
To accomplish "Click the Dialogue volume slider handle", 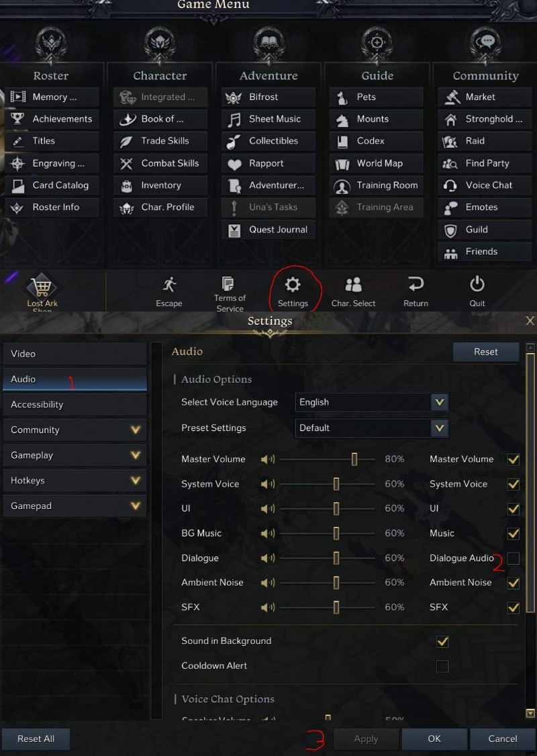I will (336, 559).
